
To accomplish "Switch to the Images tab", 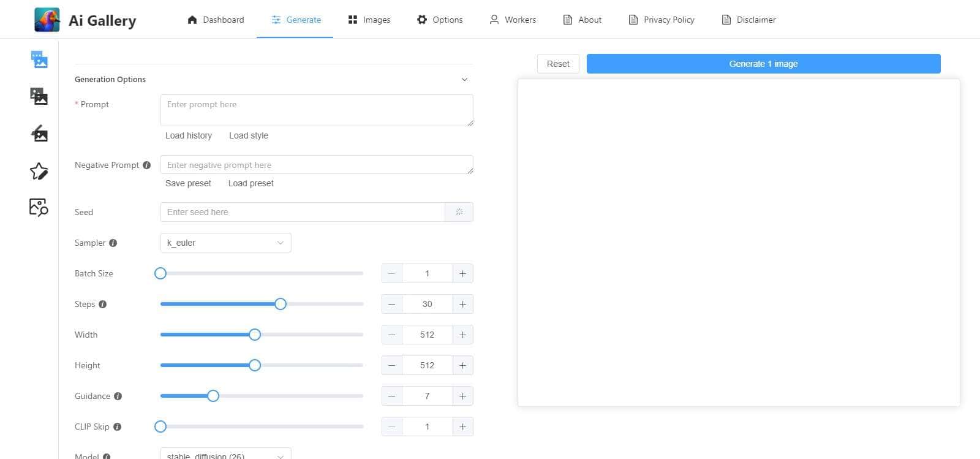I will (369, 20).
